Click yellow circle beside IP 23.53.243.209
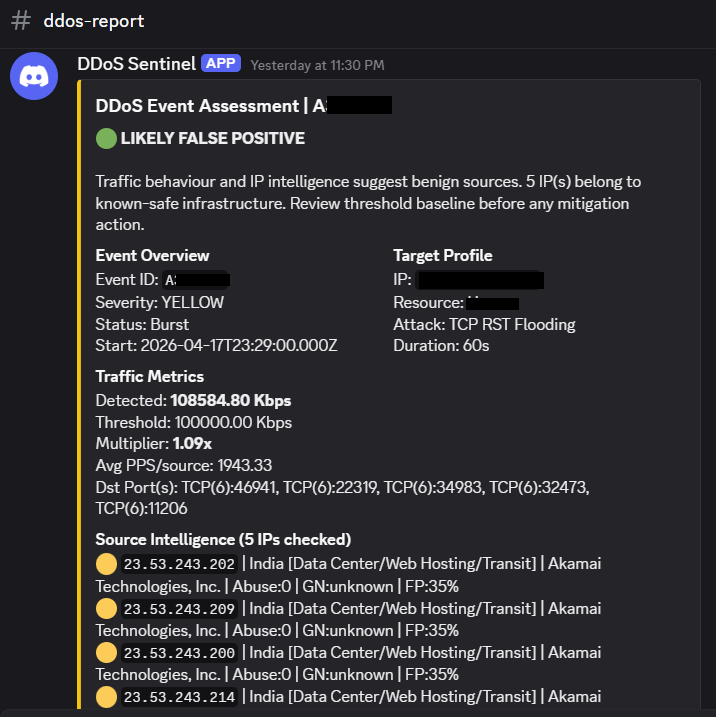Viewport: 716px width, 717px height. click(106, 608)
